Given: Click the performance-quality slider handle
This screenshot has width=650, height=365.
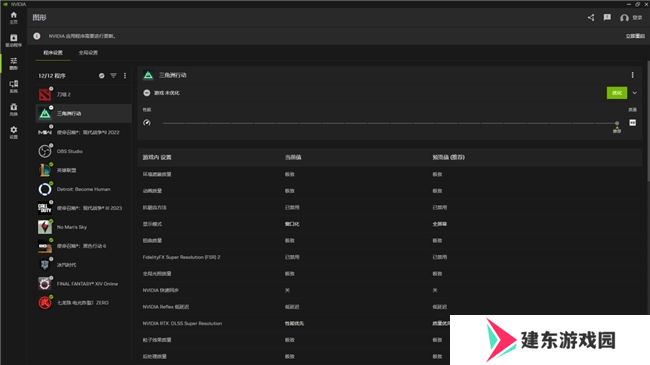Looking at the screenshot, I should [x=617, y=123].
